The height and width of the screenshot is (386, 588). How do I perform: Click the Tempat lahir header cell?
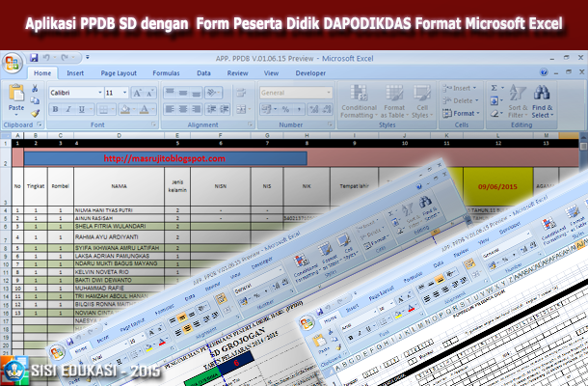[x=354, y=186]
